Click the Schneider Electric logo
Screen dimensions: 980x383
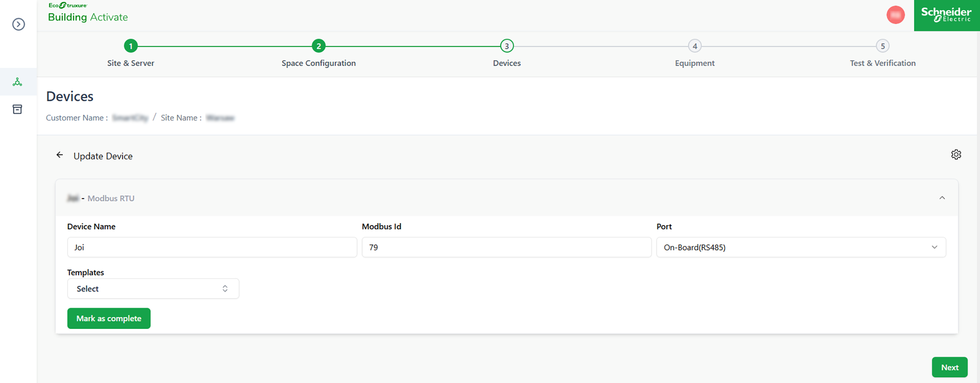pyautogui.click(x=946, y=15)
